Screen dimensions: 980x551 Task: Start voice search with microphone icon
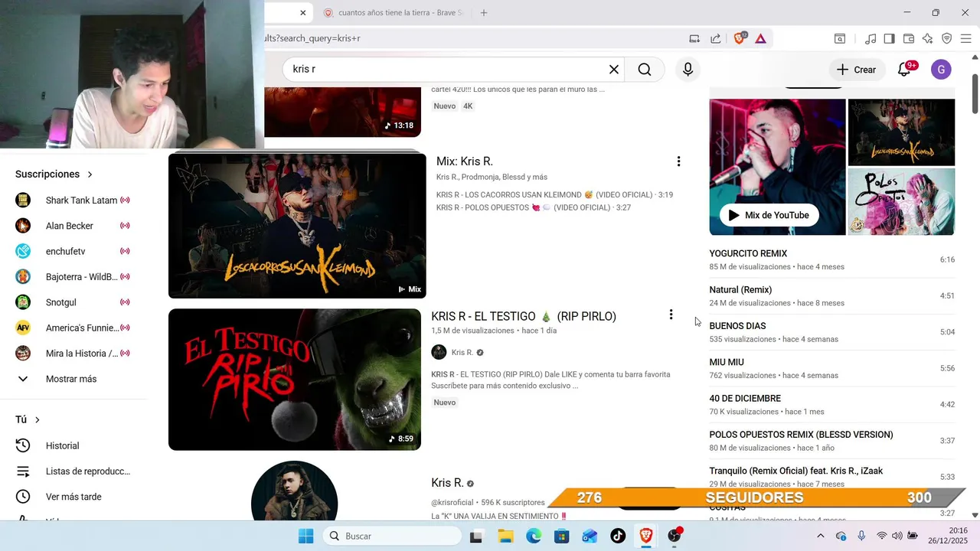coord(688,70)
